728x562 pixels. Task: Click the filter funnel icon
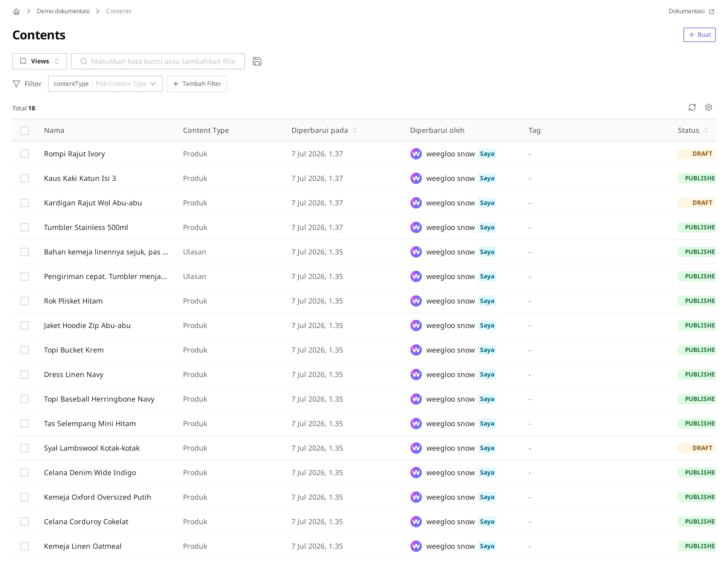pos(16,84)
